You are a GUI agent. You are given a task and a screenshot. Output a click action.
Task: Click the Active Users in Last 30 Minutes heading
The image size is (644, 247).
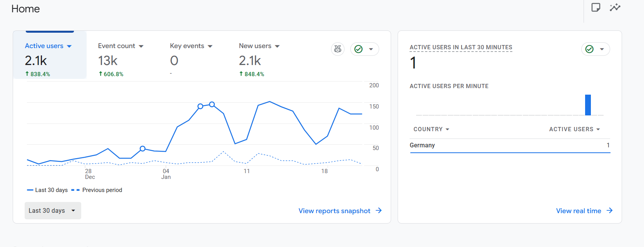point(461,47)
